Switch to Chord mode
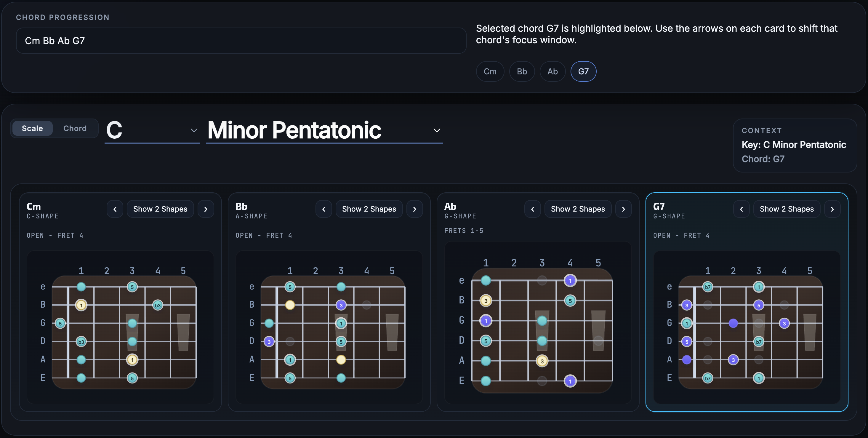 click(x=75, y=129)
